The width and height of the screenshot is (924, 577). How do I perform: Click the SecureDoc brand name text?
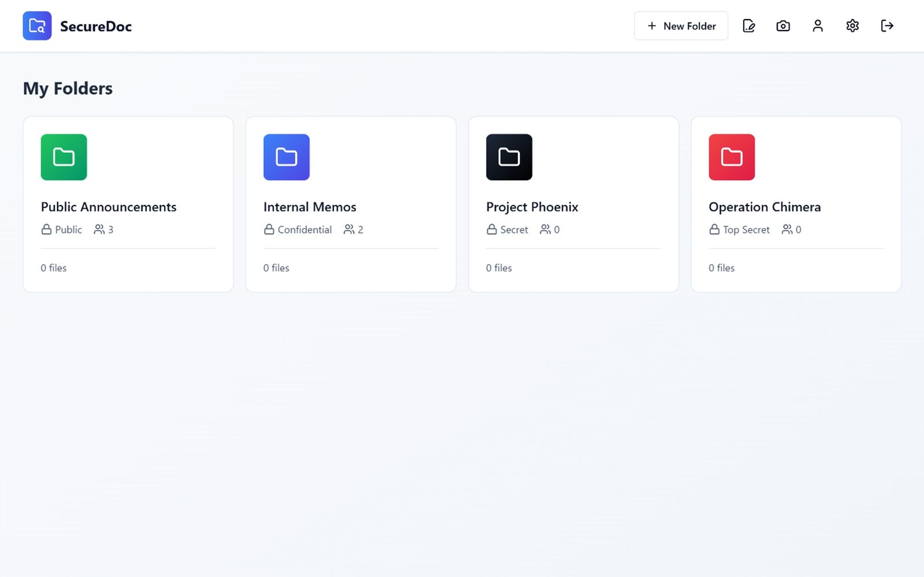point(96,27)
